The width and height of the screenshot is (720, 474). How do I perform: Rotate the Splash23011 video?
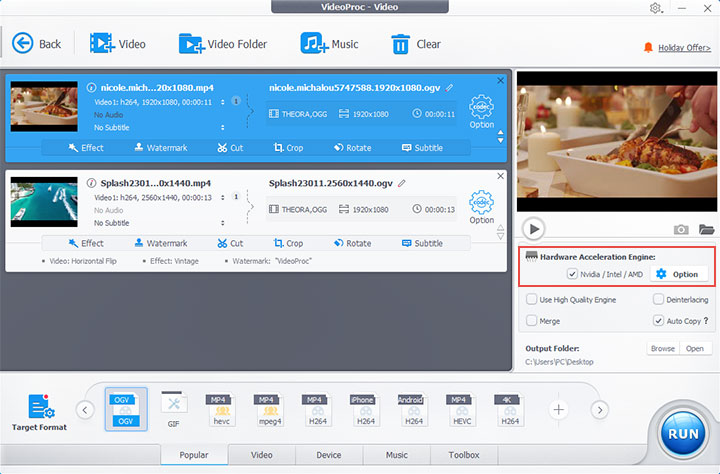tap(353, 243)
